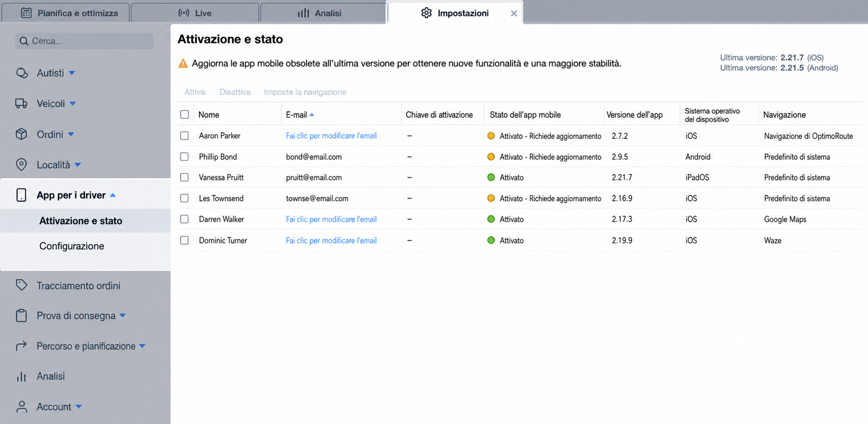Toggle E-mail column sort arrow
This screenshot has height=424, width=868.
312,115
